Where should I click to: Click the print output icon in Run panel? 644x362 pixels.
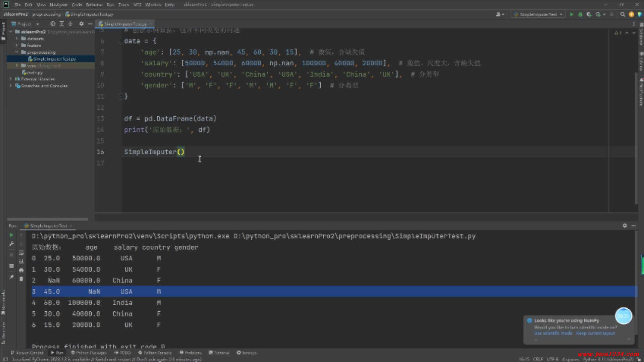[x=21, y=270]
